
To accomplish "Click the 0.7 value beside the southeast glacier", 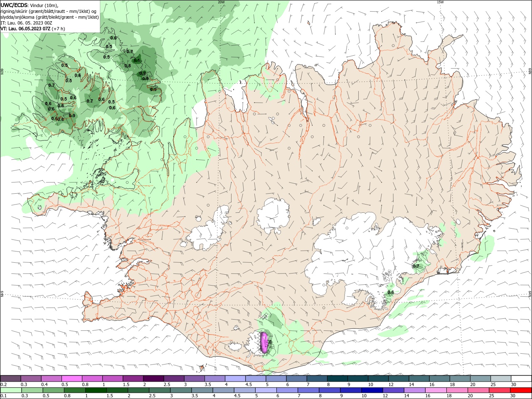I will coord(416,266).
